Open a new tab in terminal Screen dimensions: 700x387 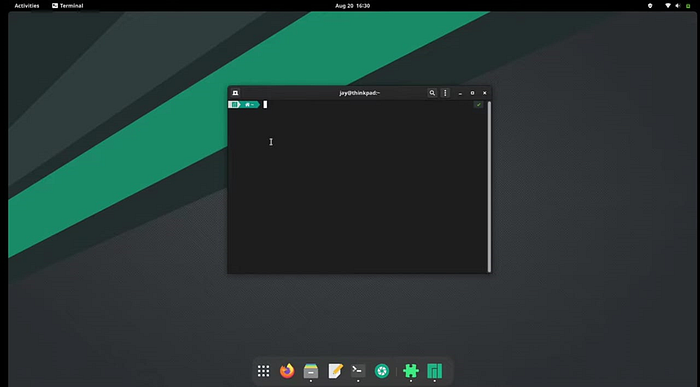pyautogui.click(x=235, y=93)
